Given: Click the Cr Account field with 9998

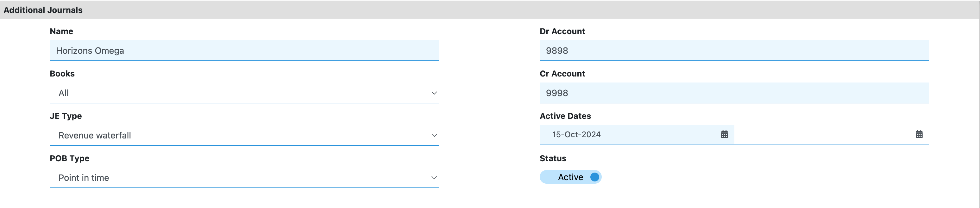Looking at the screenshot, I should 734,93.
